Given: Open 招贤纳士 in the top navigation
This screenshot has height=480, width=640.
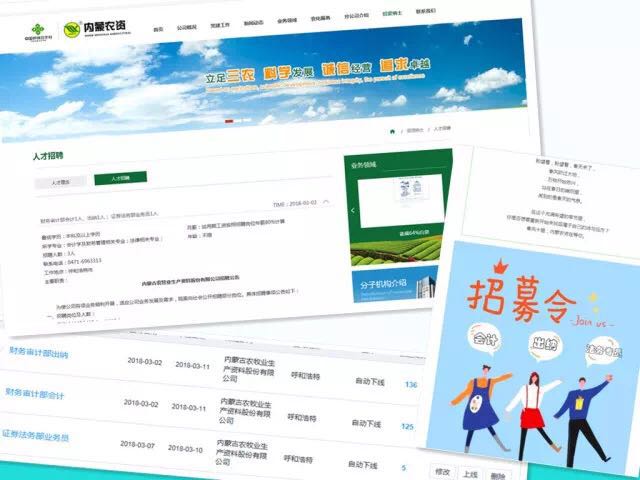Looking at the screenshot, I should pyautogui.click(x=392, y=13).
